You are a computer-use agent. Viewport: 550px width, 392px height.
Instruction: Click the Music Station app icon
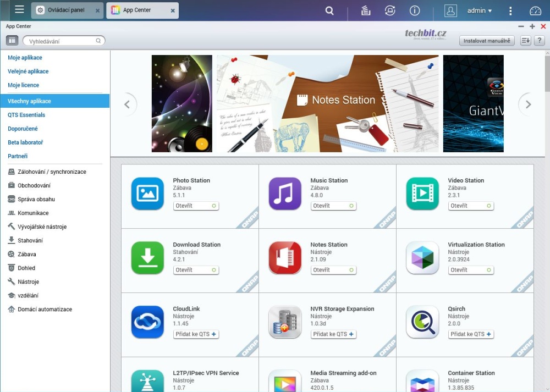point(285,194)
